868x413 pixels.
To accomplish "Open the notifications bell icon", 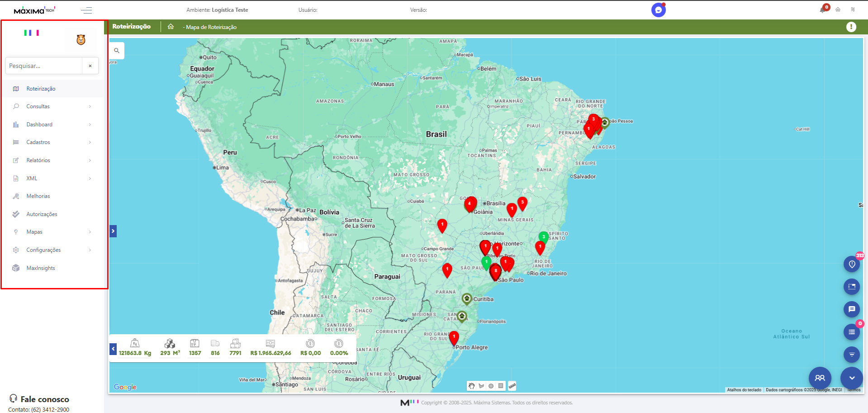I will coord(823,10).
